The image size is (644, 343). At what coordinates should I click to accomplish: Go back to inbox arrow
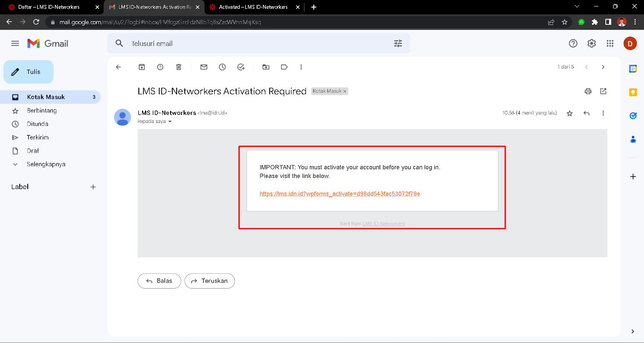click(118, 67)
